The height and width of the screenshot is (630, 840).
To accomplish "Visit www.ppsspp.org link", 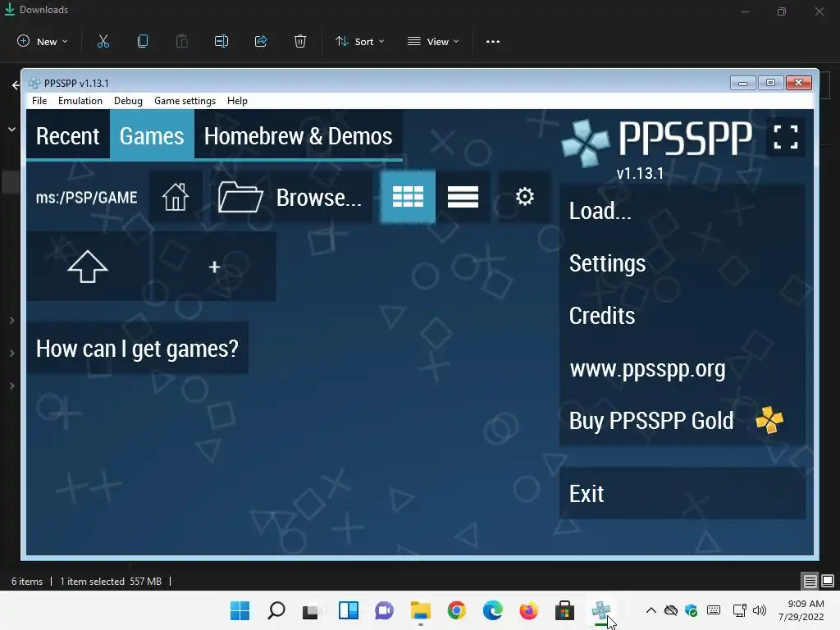I will 682,368.
